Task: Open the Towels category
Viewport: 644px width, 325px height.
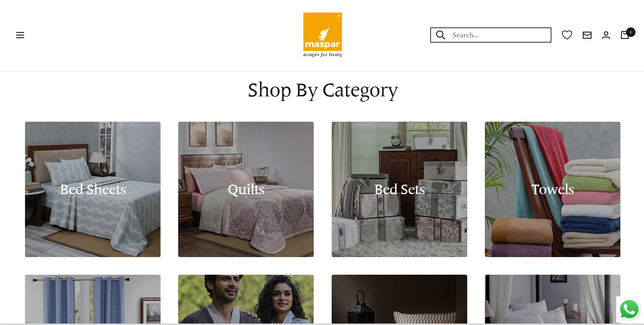Action: [x=552, y=189]
